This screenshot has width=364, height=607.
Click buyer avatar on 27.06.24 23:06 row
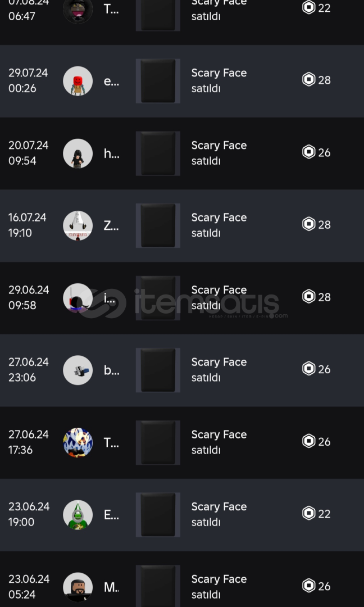pyautogui.click(x=78, y=370)
